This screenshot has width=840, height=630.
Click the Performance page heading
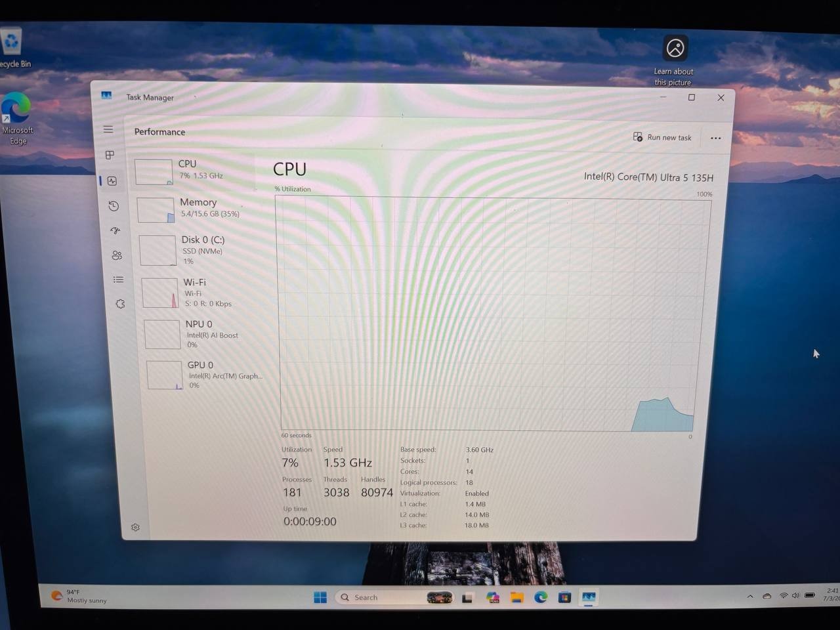pos(159,132)
